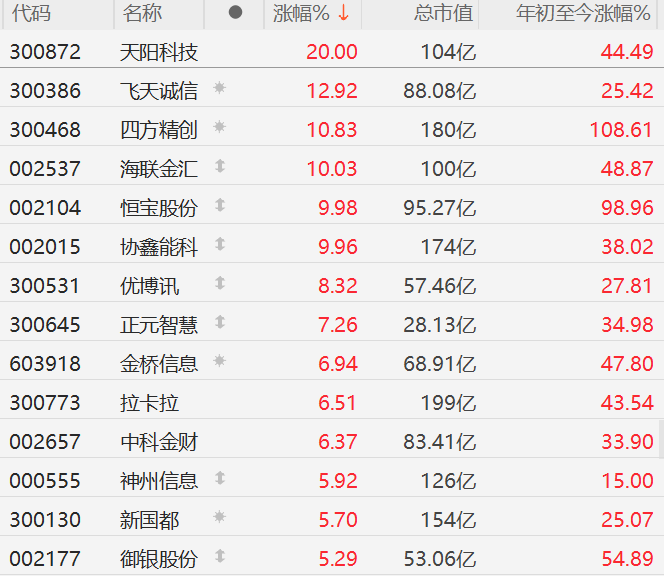Image resolution: width=664 pixels, height=576 pixels.
Task: Select stock code 300386
Action: [45, 91]
